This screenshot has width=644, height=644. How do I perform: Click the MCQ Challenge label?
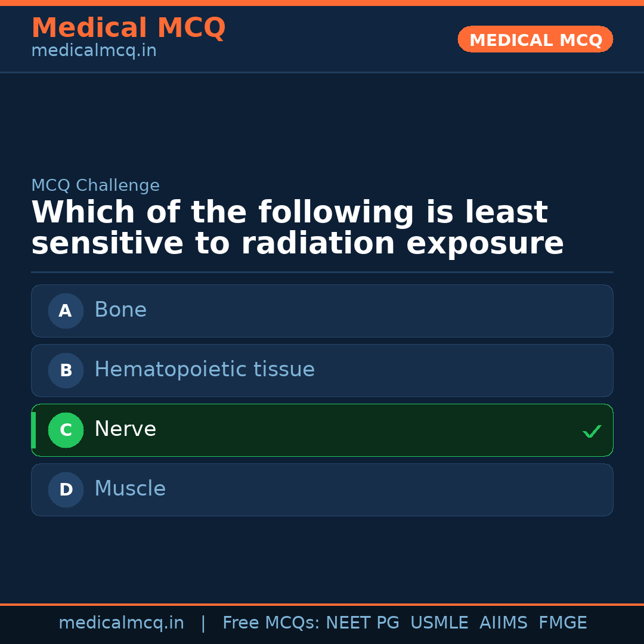pos(95,185)
